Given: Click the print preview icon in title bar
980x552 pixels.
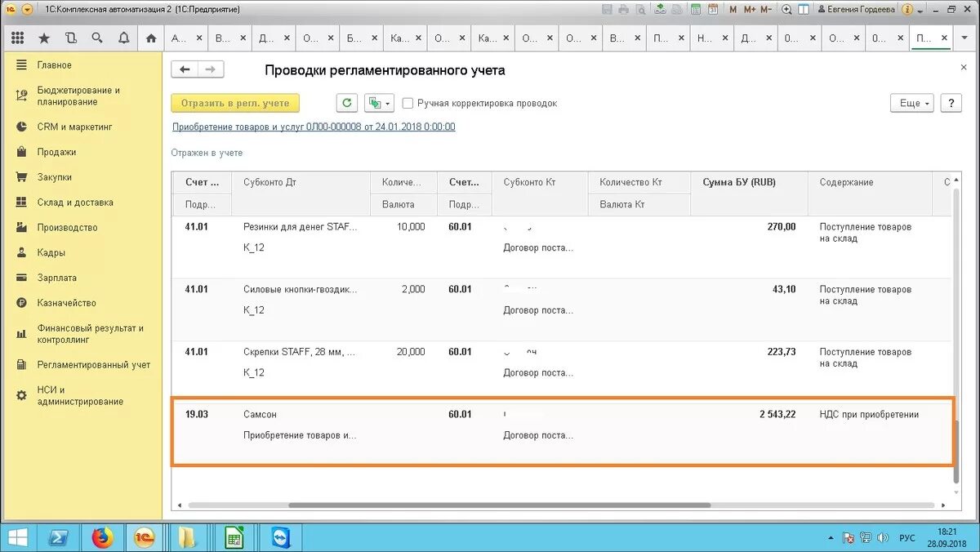Looking at the screenshot, I should [x=639, y=9].
